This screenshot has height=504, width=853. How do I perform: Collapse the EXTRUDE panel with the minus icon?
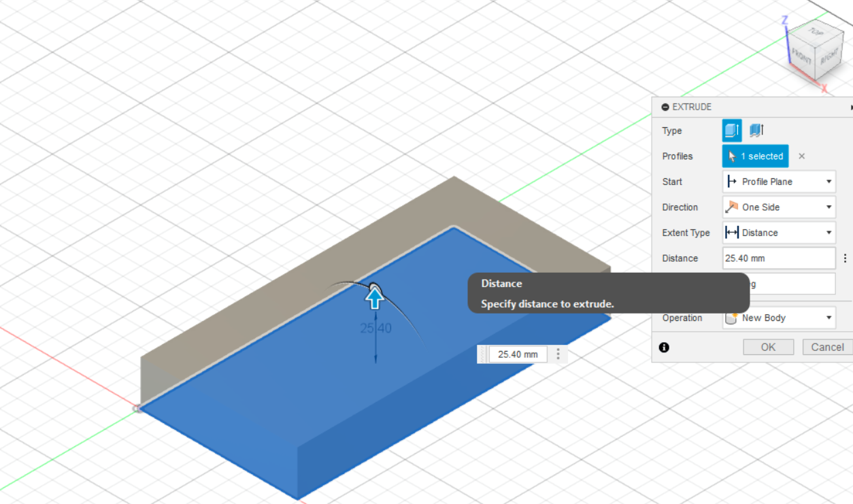[x=665, y=107]
